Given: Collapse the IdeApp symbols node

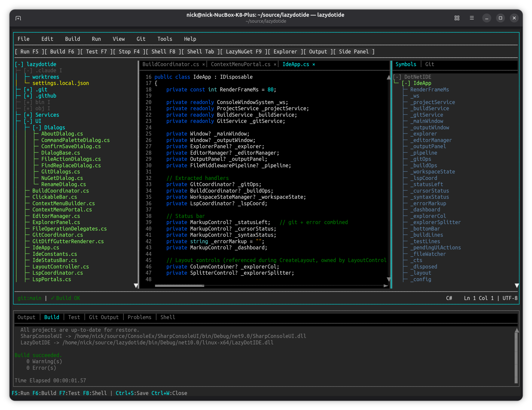Looking at the screenshot, I should click(x=406, y=83).
